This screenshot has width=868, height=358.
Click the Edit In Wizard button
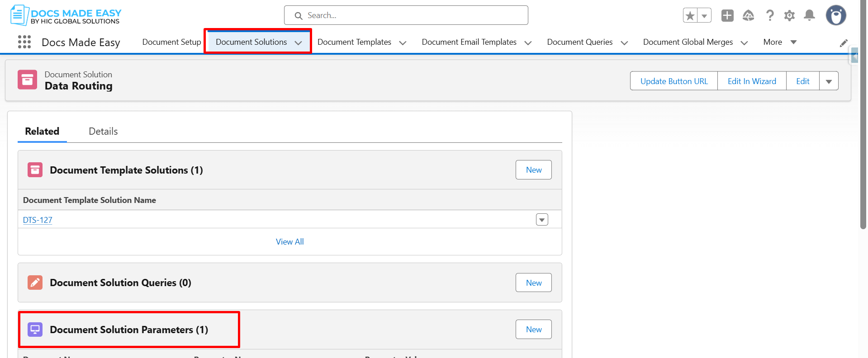click(x=752, y=81)
